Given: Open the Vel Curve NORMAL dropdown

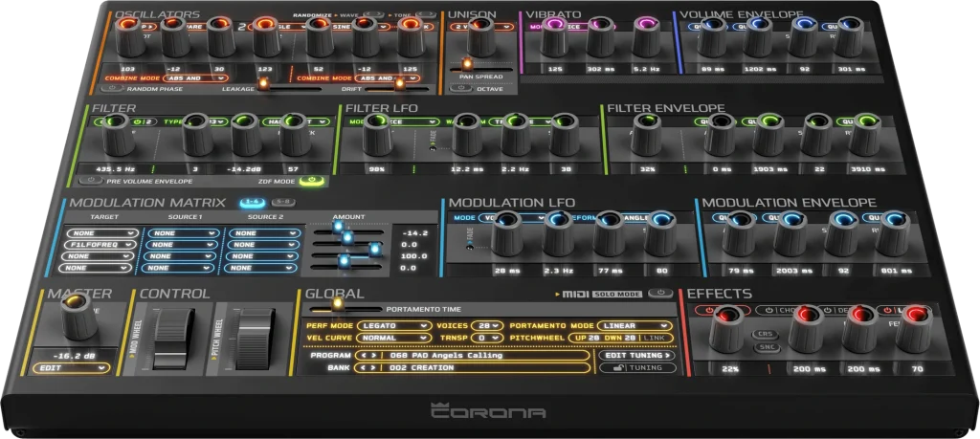Looking at the screenshot, I should pyautogui.click(x=393, y=338).
